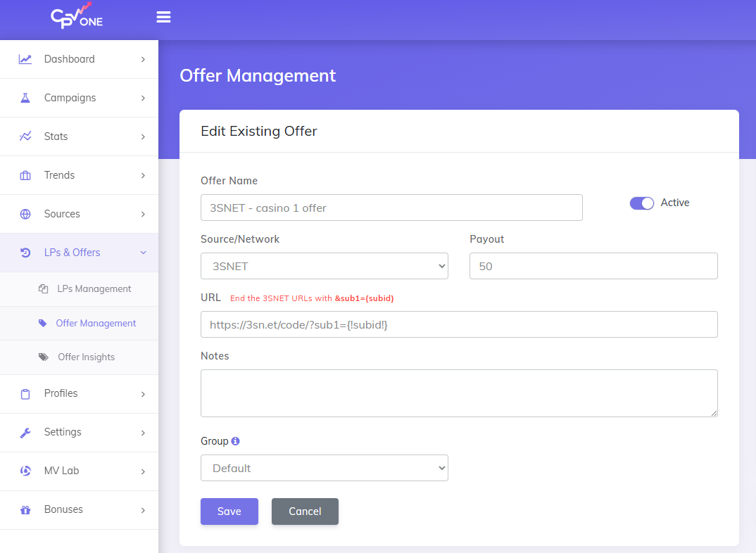Click the Payout input field
The width and height of the screenshot is (756, 553).
coord(593,266)
